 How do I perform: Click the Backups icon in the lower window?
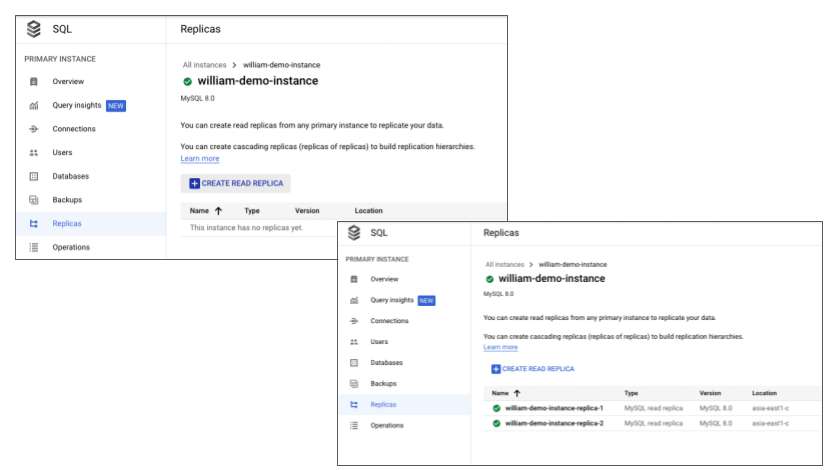354,383
